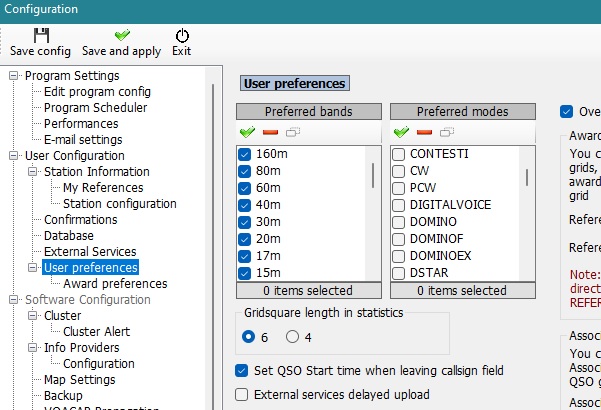601x410 pixels.
Task: Click the User preferences heading label
Action: (295, 83)
